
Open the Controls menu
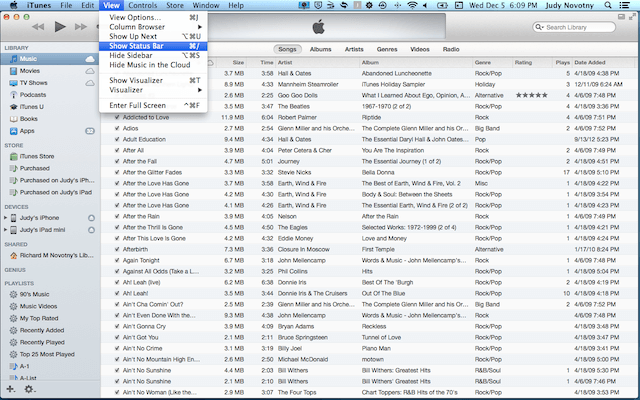142,5
